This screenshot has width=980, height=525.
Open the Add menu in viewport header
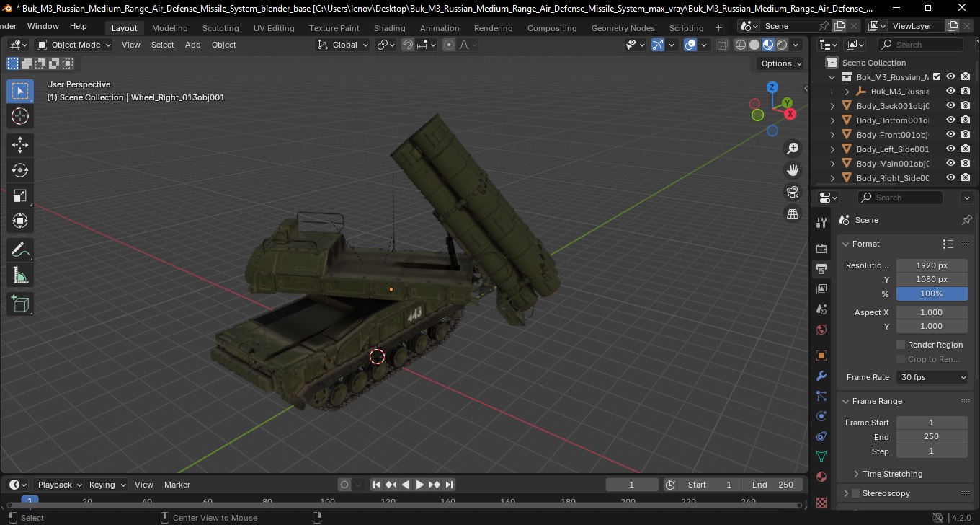pyautogui.click(x=193, y=45)
